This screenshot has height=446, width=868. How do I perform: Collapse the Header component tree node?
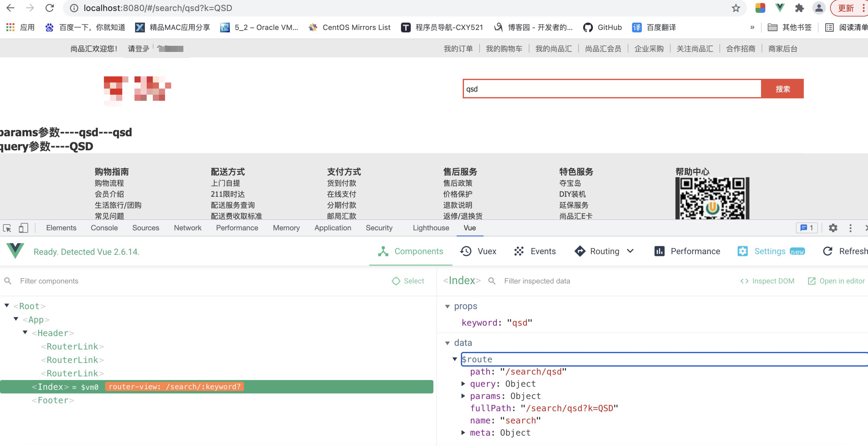pos(25,332)
